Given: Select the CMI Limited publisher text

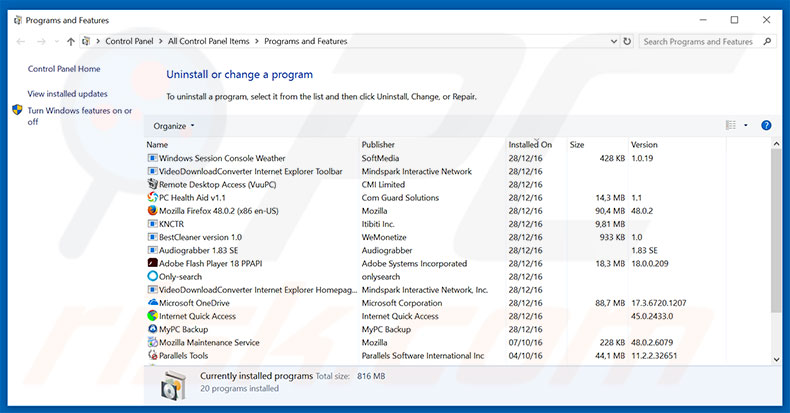Looking at the screenshot, I should click(x=383, y=184).
